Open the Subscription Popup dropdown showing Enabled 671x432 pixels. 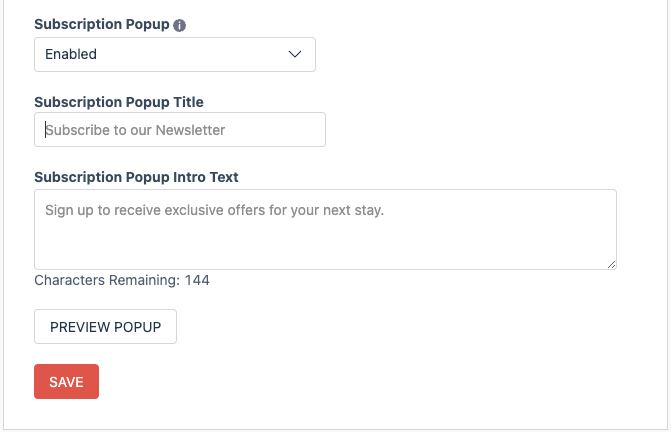[175, 54]
